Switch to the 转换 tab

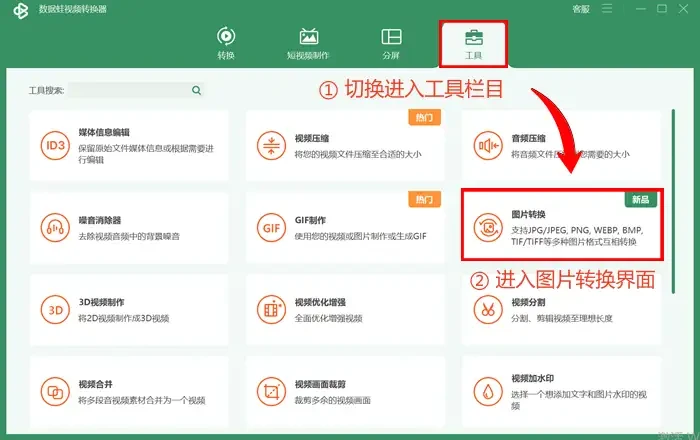click(226, 43)
